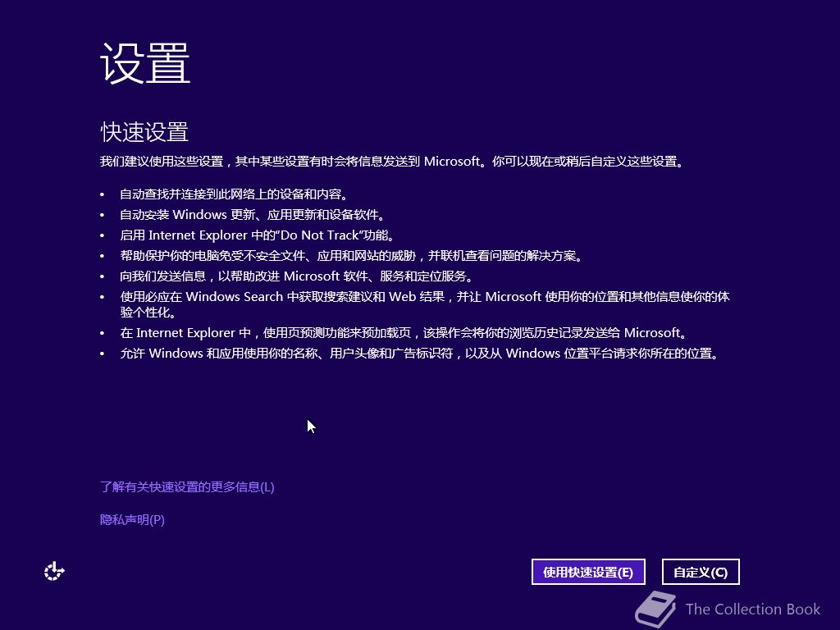Click the bullet starting 向我们发送信息
Image resolution: width=840 pixels, height=630 pixels.
[x=297, y=276]
